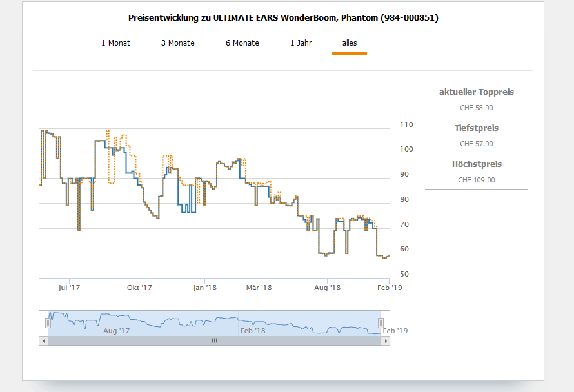Select the 1 Monat time range
The image size is (574, 392).
click(115, 43)
